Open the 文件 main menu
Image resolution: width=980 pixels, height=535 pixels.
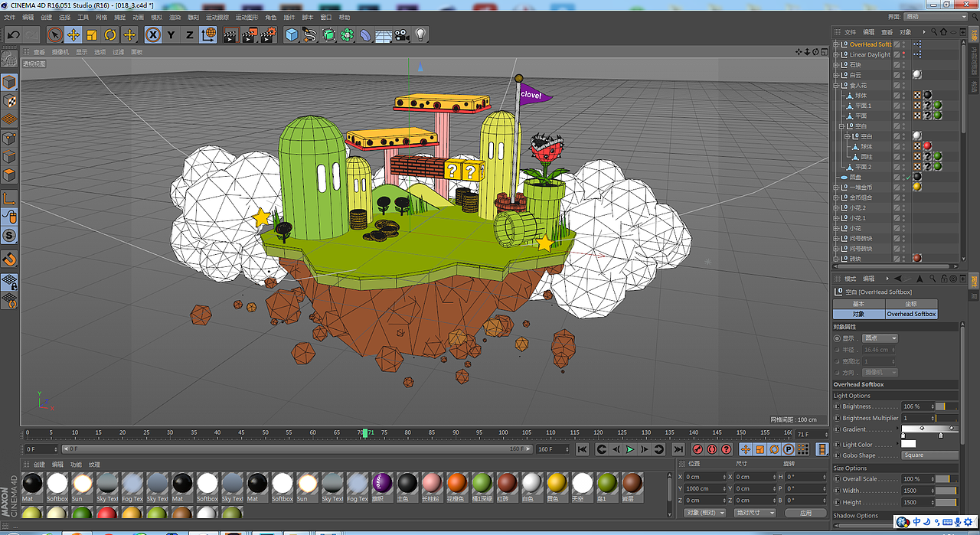tap(9, 17)
